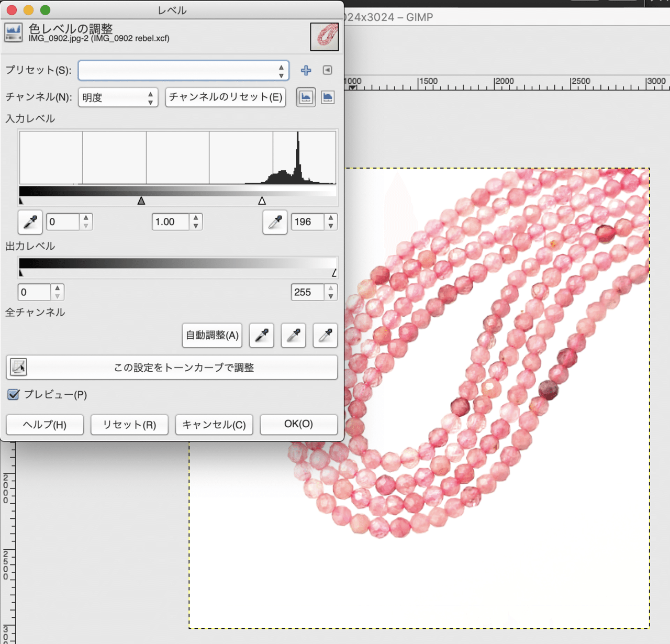Close the レベル dialog with red button
Image resolution: width=670 pixels, height=644 pixels.
tap(12, 10)
